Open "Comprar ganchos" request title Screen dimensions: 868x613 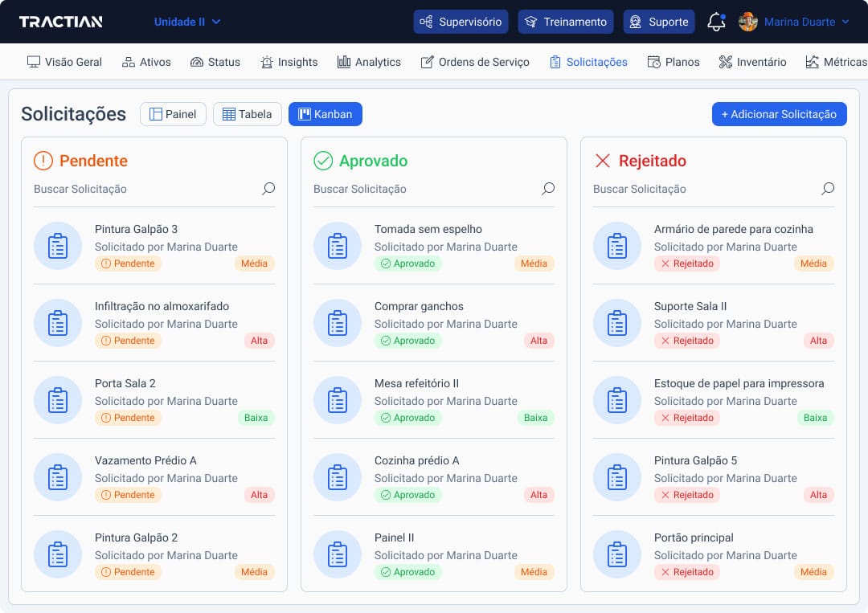[x=419, y=306]
